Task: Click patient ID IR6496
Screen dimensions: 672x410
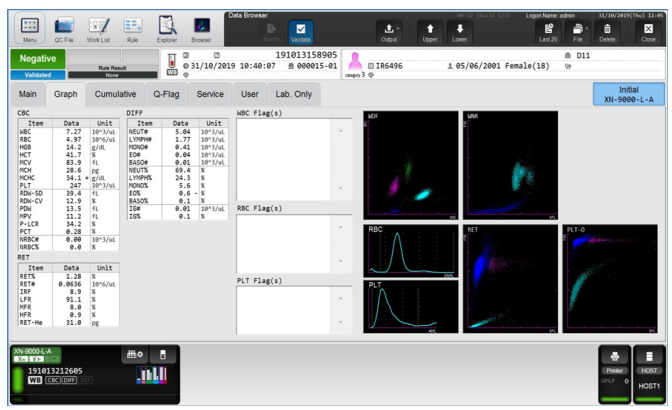Action: coord(389,66)
